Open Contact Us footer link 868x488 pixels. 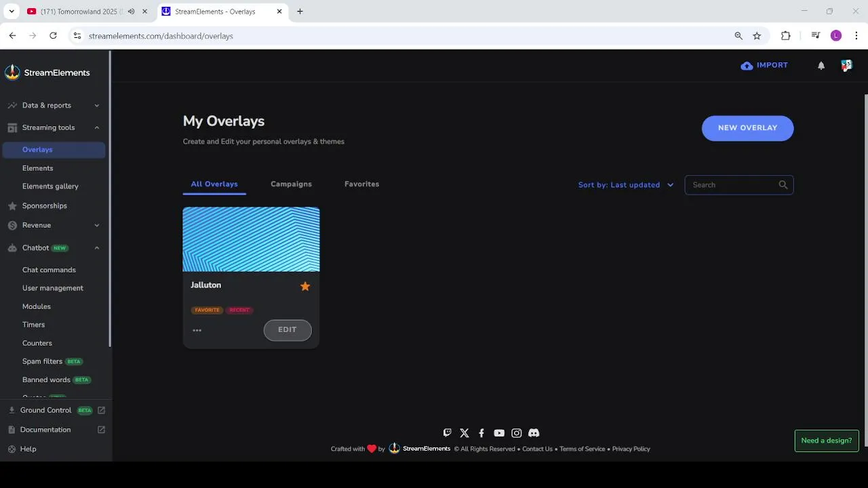coord(537,449)
